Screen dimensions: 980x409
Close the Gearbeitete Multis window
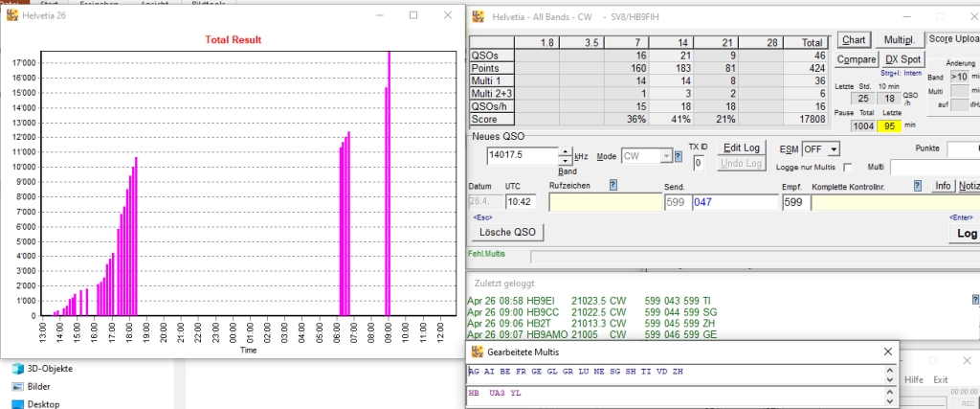tap(887, 352)
